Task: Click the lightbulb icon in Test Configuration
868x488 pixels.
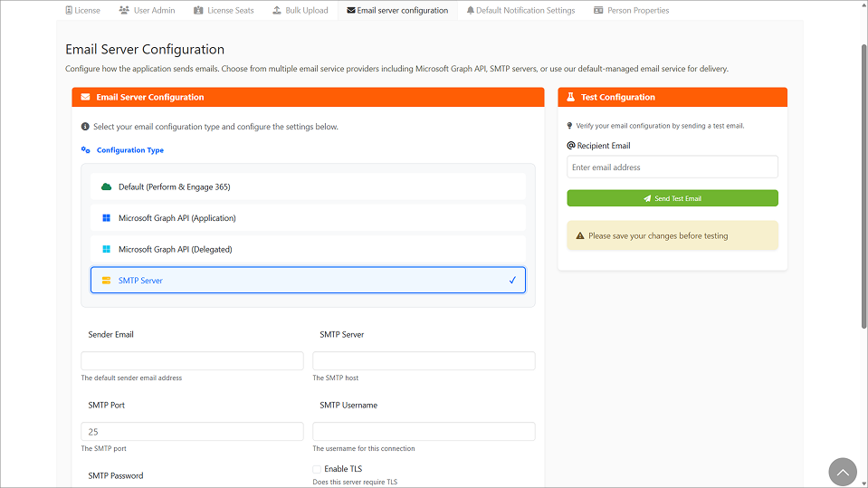Action: 569,126
